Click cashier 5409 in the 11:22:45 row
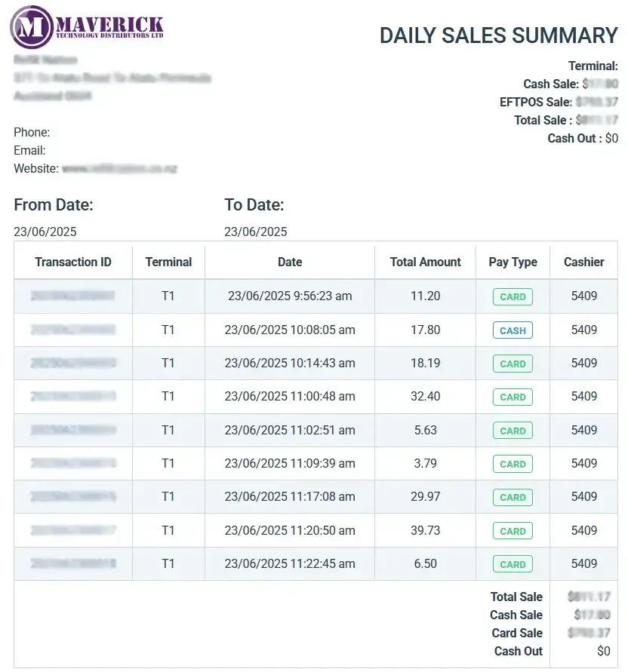This screenshot has width=628, height=672. 583,563
